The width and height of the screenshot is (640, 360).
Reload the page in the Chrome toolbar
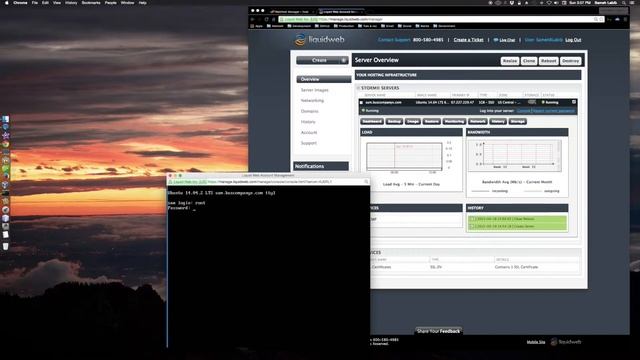click(x=267, y=19)
